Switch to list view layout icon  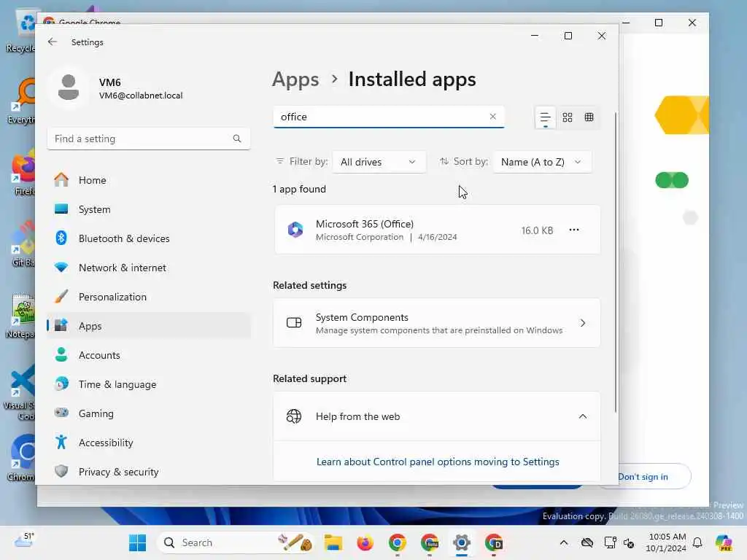(545, 117)
